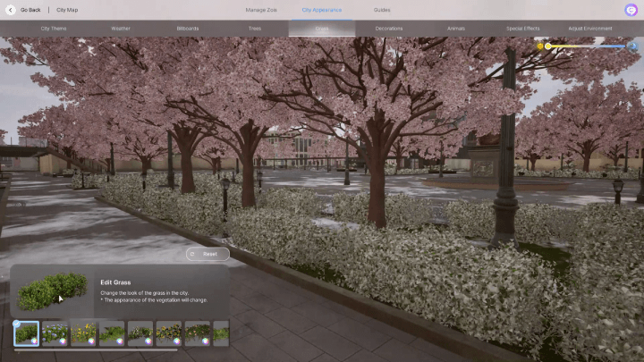The width and height of the screenshot is (644, 362).
Task: Open the profile avatar icon
Action: [631, 10]
